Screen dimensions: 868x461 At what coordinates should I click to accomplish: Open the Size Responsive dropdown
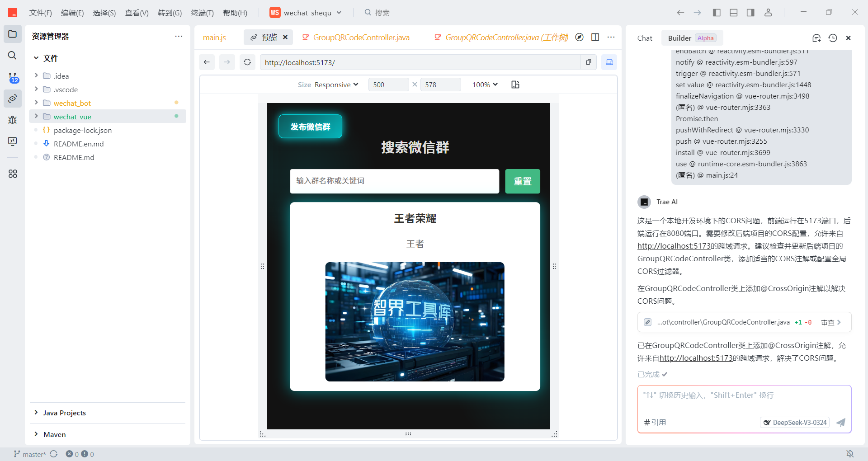pos(336,85)
